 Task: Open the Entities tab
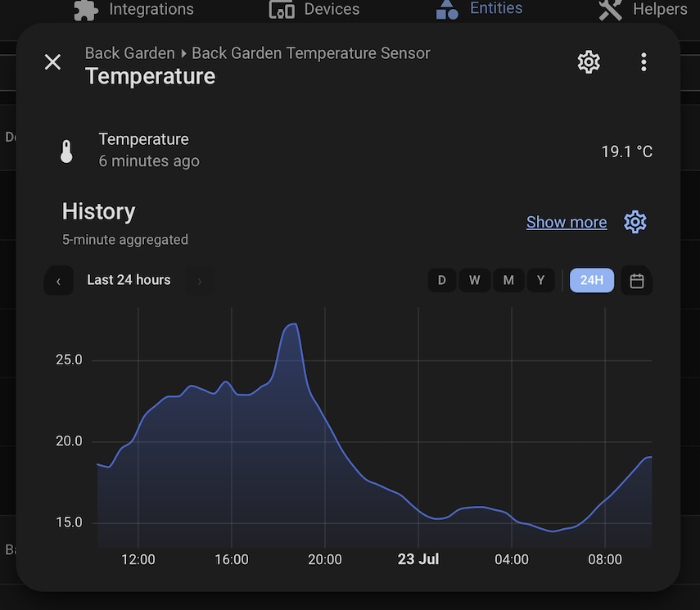[479, 8]
